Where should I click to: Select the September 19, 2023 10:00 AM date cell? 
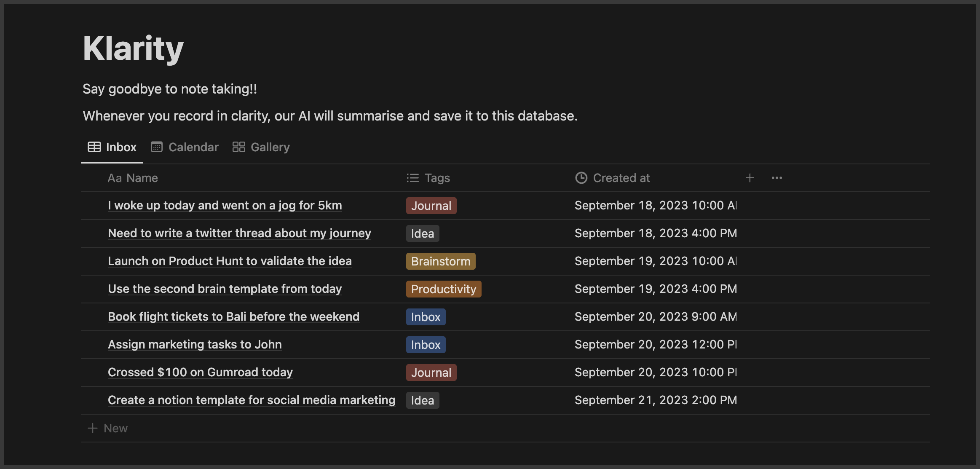click(x=656, y=261)
